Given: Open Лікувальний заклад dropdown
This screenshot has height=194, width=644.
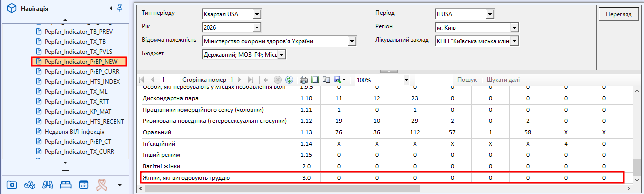Looking at the screenshot, I should 514,41.
